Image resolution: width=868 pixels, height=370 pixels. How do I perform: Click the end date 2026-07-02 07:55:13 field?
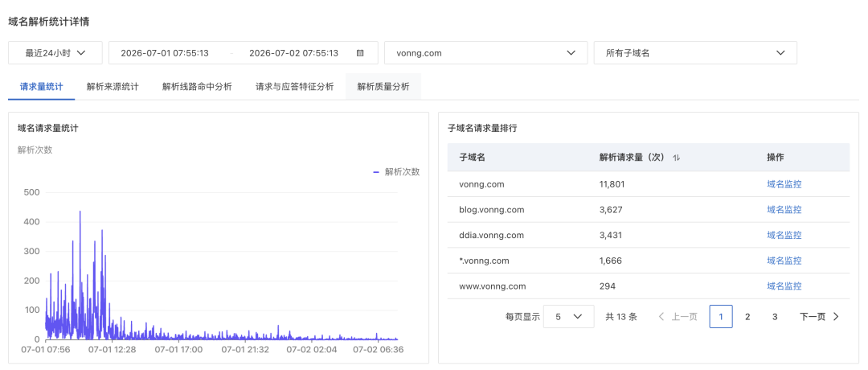point(293,53)
